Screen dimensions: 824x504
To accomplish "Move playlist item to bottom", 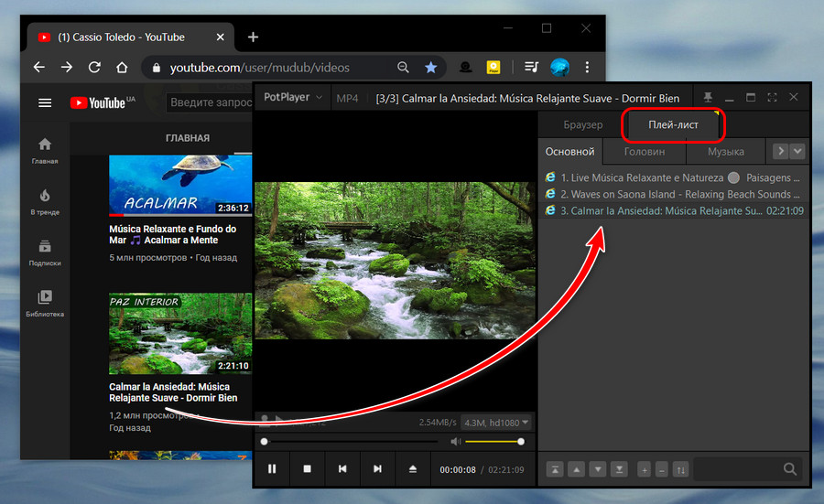I will click(x=620, y=469).
